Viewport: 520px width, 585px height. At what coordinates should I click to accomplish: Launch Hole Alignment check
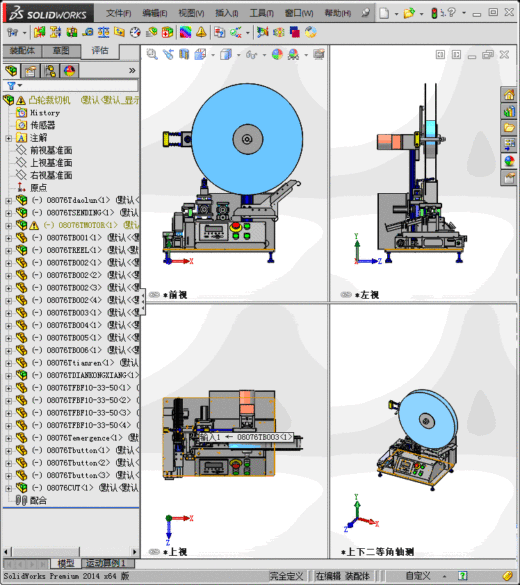pos(71,32)
